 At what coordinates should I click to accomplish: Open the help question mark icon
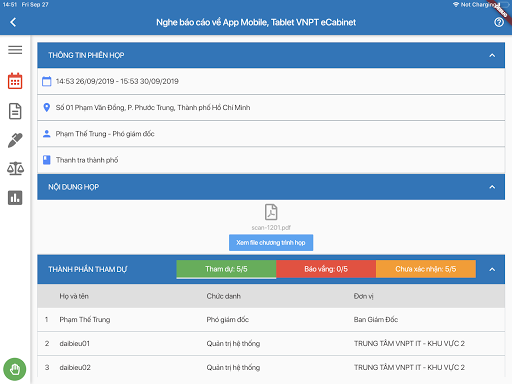click(499, 22)
